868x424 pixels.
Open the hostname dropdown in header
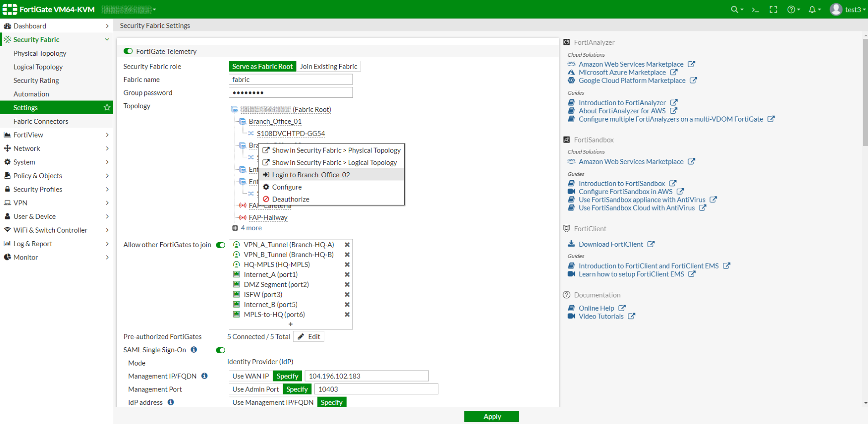[129, 9]
